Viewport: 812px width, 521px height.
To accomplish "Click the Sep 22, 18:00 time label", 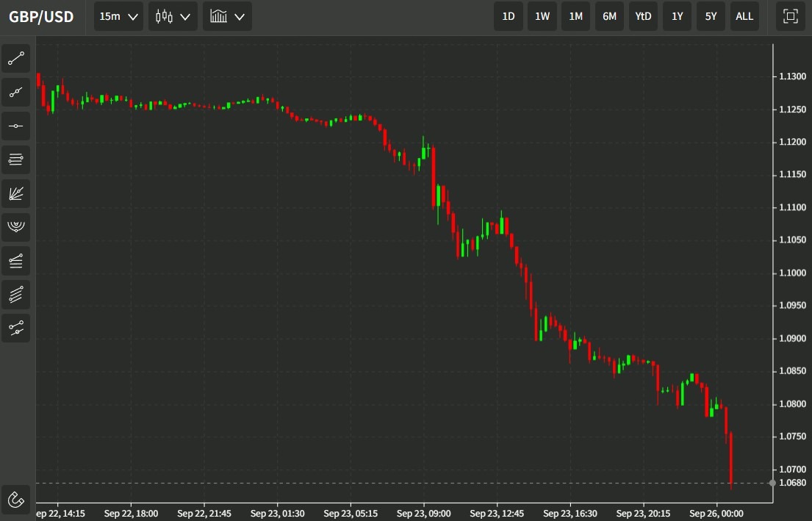I will (x=131, y=514).
